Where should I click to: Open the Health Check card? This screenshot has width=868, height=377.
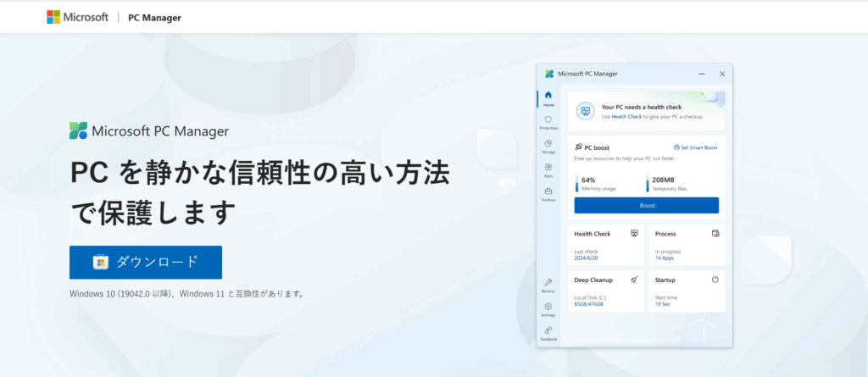point(606,245)
